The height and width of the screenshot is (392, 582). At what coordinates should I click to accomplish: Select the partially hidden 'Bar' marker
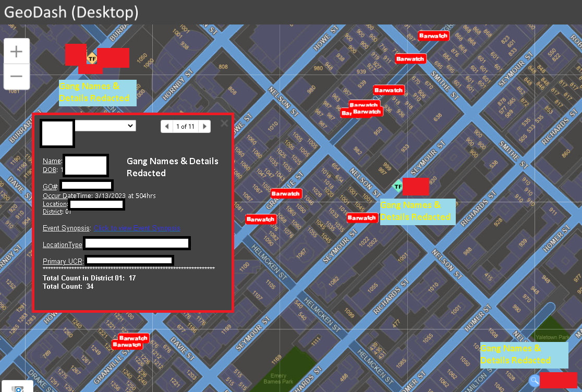tap(346, 113)
